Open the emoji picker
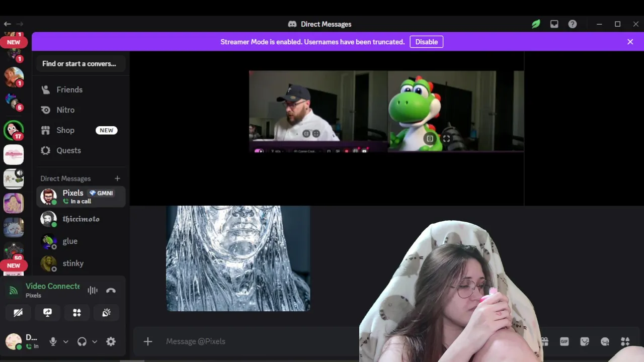 (605, 341)
